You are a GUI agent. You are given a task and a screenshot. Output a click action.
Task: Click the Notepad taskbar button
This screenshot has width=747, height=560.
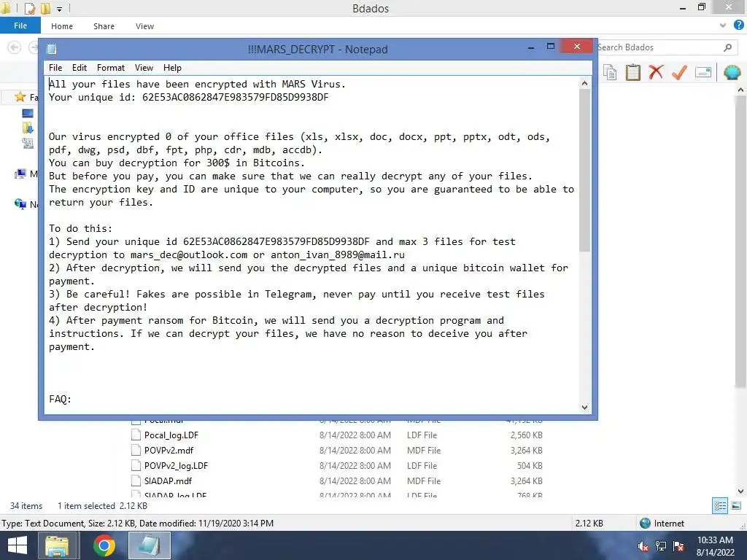coord(149,545)
